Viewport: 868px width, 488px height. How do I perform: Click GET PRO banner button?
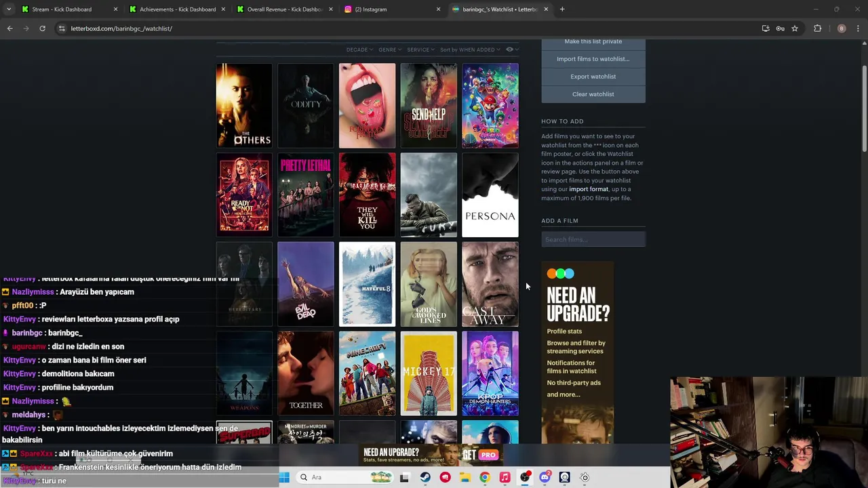(x=481, y=455)
